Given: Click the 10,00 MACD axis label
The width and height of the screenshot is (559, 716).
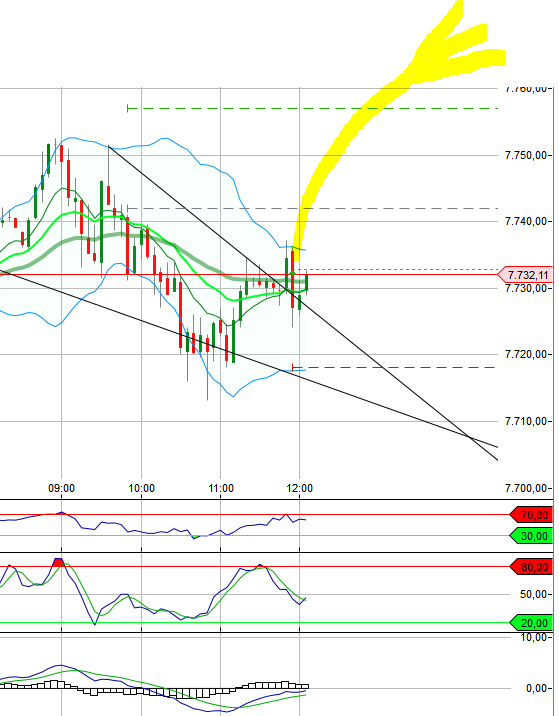Looking at the screenshot, I should point(533,637).
